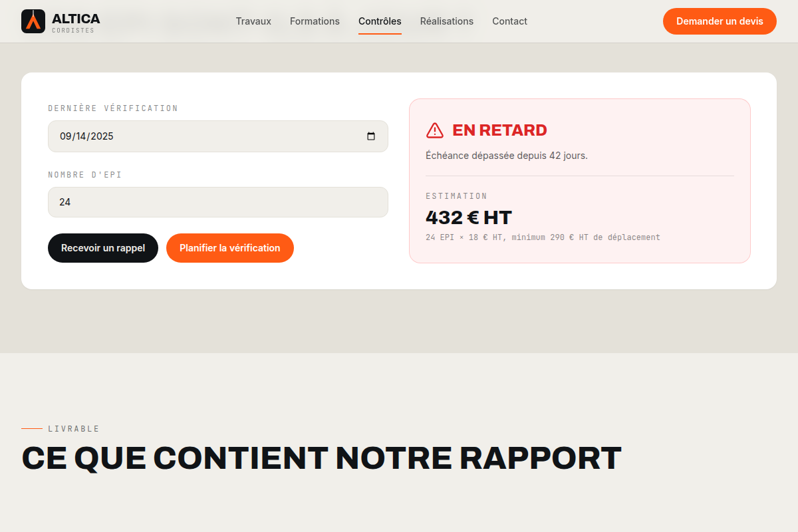Click Planifier la vérification button
This screenshot has height=532, width=798.
pos(230,248)
